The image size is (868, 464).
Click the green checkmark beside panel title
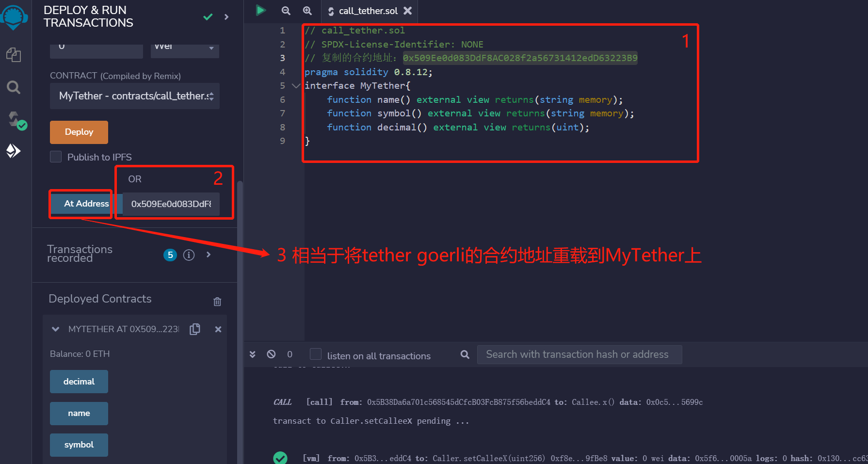[208, 17]
